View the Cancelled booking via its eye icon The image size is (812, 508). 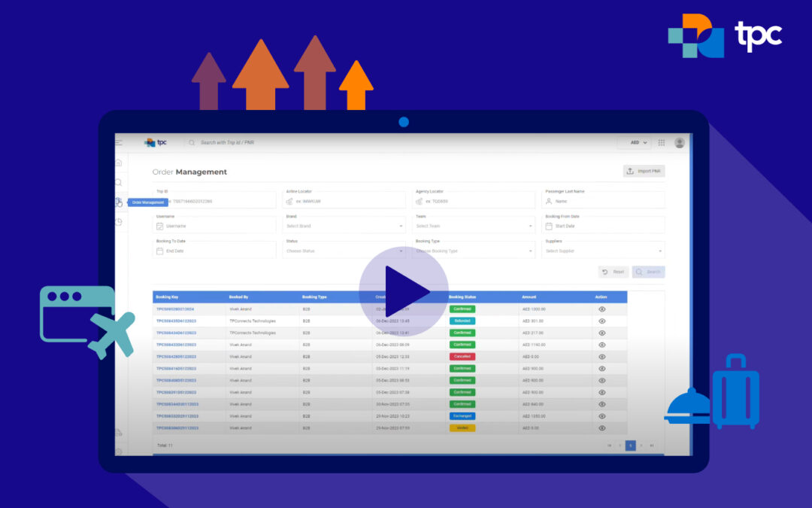tap(601, 357)
